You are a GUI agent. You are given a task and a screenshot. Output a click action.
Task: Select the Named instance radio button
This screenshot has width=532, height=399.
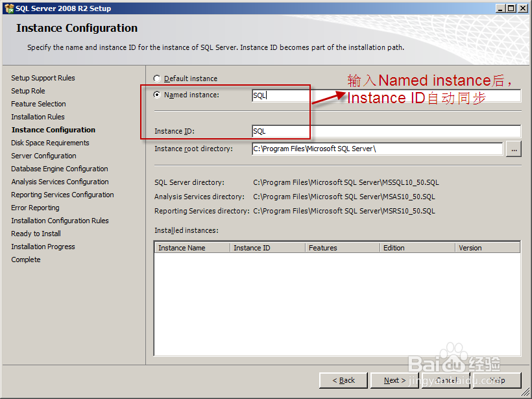[x=157, y=95]
